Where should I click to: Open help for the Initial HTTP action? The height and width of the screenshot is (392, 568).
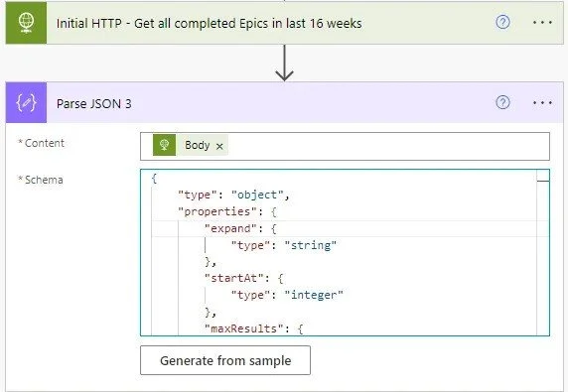click(x=502, y=23)
